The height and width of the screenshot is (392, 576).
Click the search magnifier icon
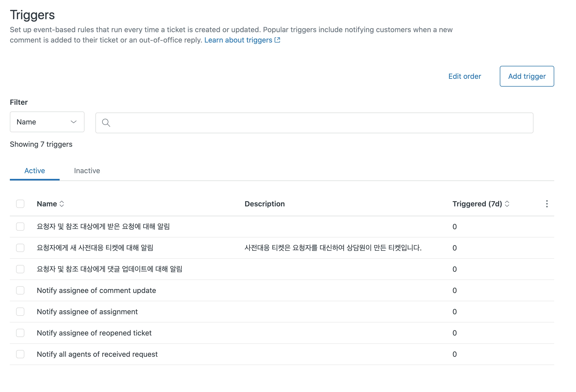(106, 123)
